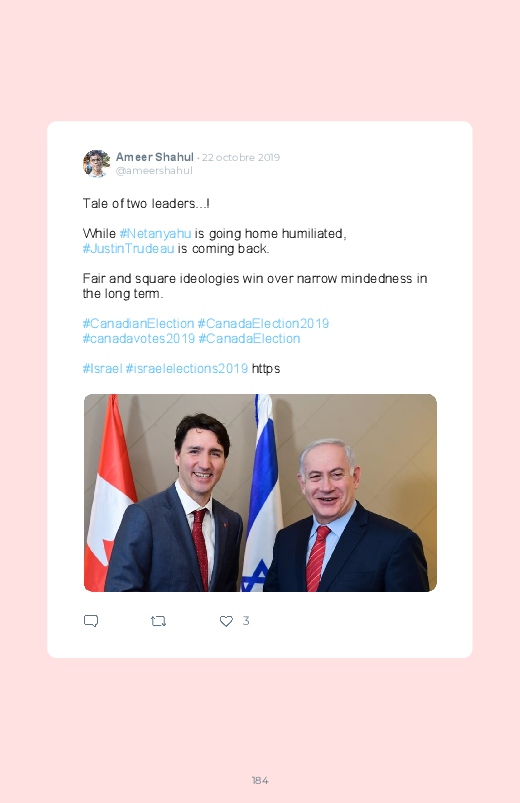Click the page number 184
520x803 pixels.
pyautogui.click(x=260, y=780)
